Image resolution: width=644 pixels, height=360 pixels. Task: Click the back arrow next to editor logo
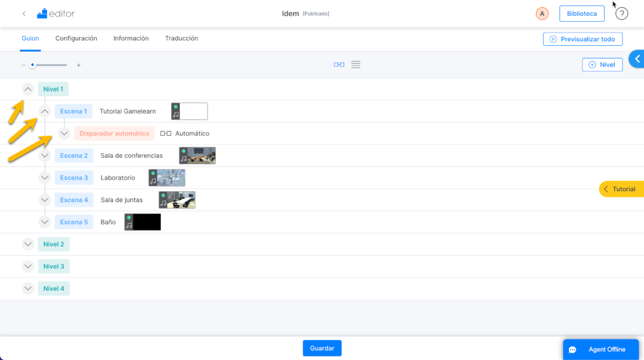pyautogui.click(x=24, y=14)
